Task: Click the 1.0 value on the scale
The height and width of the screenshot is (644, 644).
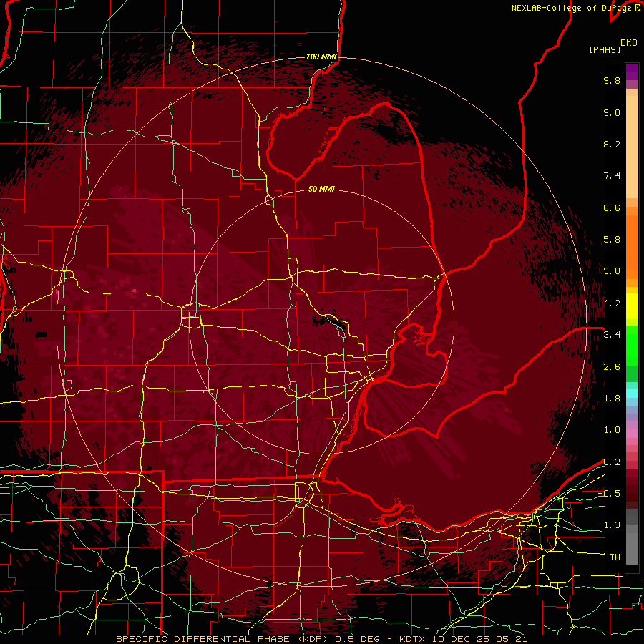Action: (x=612, y=430)
